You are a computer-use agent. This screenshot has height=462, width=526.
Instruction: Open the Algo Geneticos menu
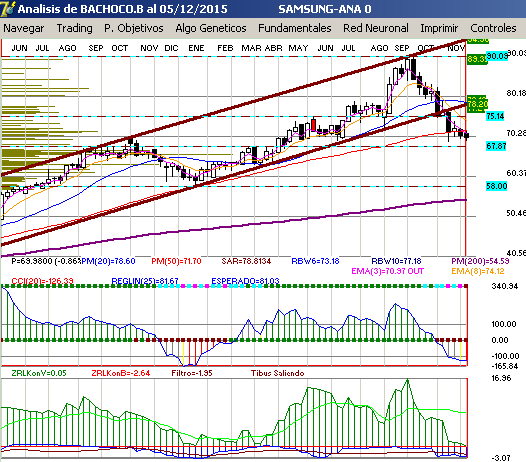click(211, 28)
